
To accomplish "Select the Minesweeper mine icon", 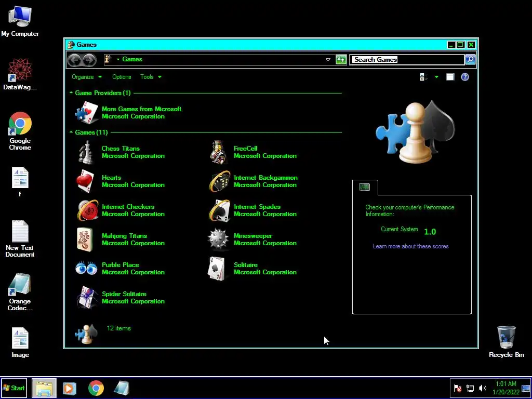I will [x=218, y=240].
